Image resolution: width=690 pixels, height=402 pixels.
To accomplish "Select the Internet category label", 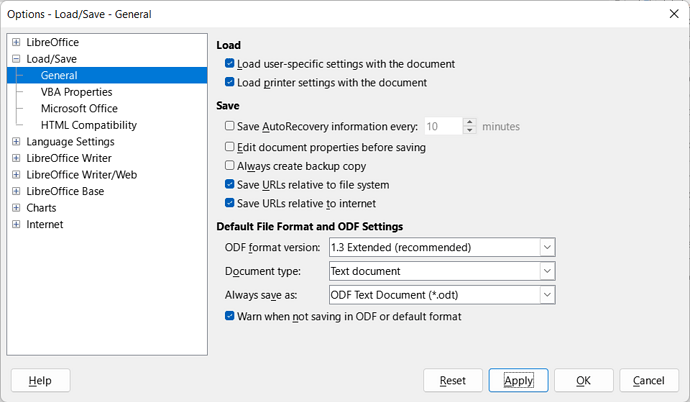I will (44, 224).
